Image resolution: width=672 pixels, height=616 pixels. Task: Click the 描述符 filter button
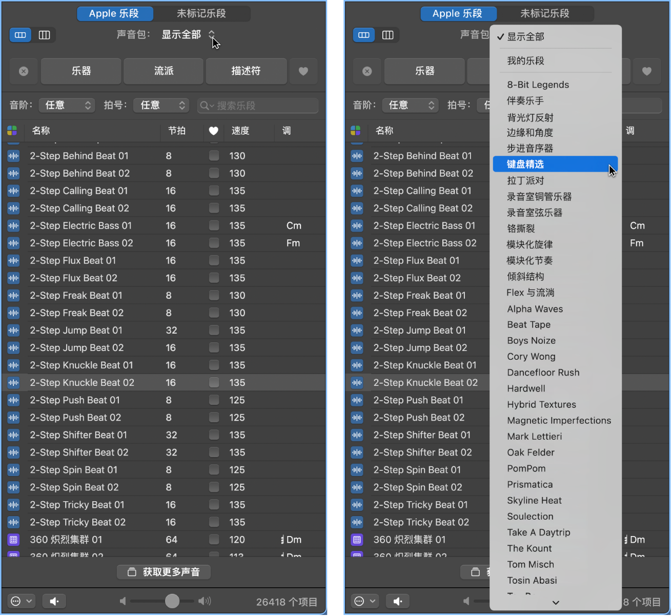[246, 71]
